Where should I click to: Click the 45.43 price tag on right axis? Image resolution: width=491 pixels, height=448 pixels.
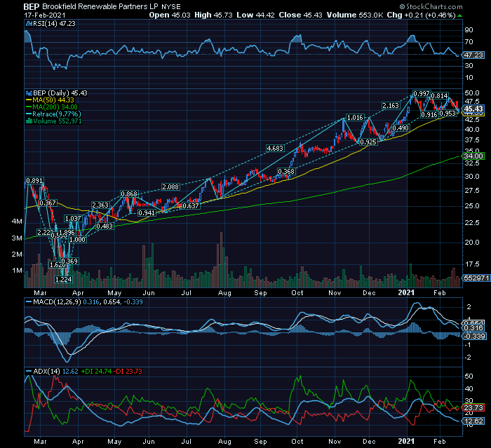click(x=473, y=109)
